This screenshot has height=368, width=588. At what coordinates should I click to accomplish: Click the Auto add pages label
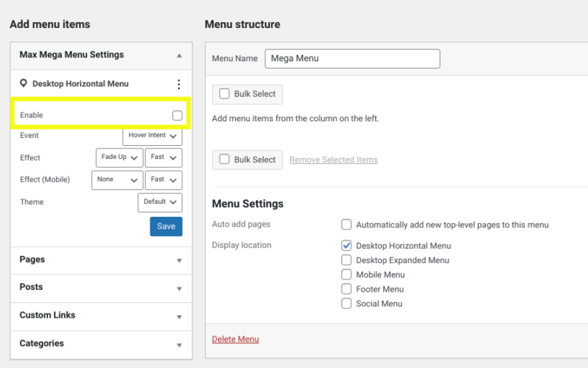click(241, 224)
